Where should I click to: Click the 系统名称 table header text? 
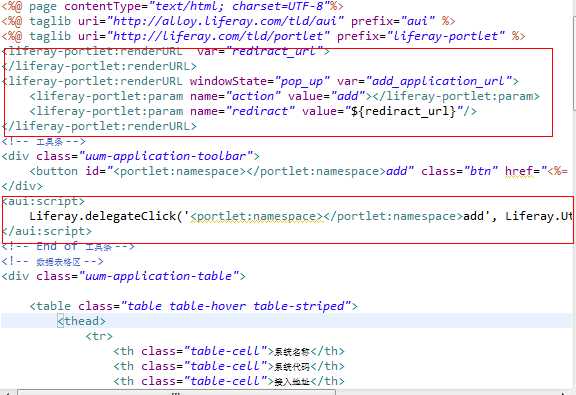coord(292,352)
